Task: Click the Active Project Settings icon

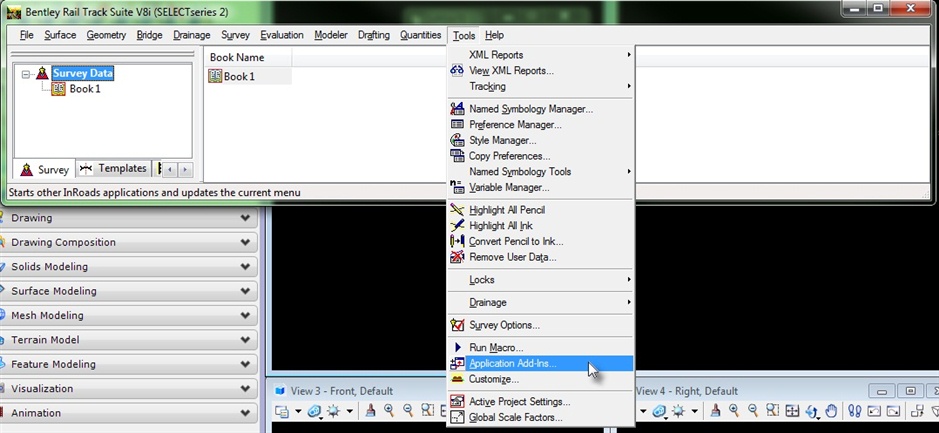Action: [457, 401]
